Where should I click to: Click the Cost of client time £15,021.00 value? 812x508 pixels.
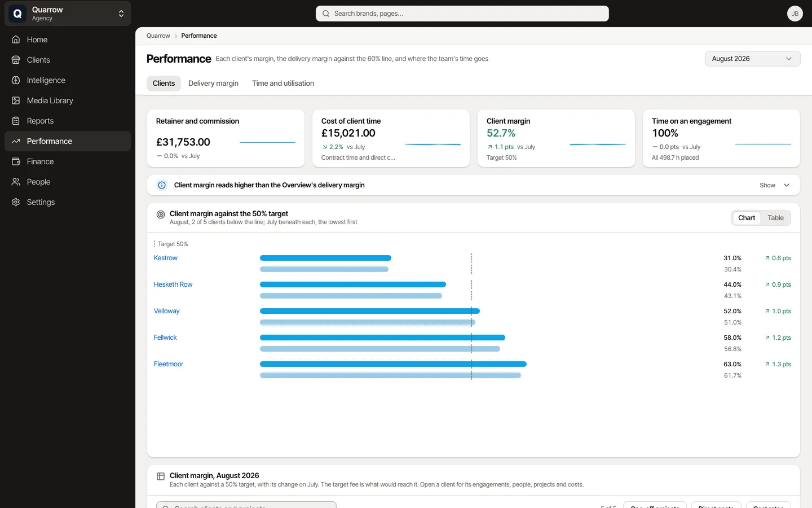pyautogui.click(x=348, y=133)
